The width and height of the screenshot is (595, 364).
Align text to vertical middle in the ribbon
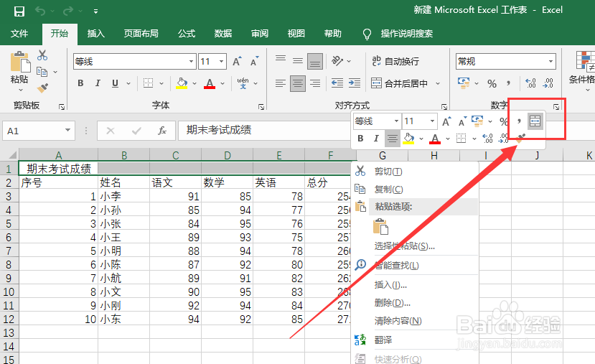[x=298, y=61]
